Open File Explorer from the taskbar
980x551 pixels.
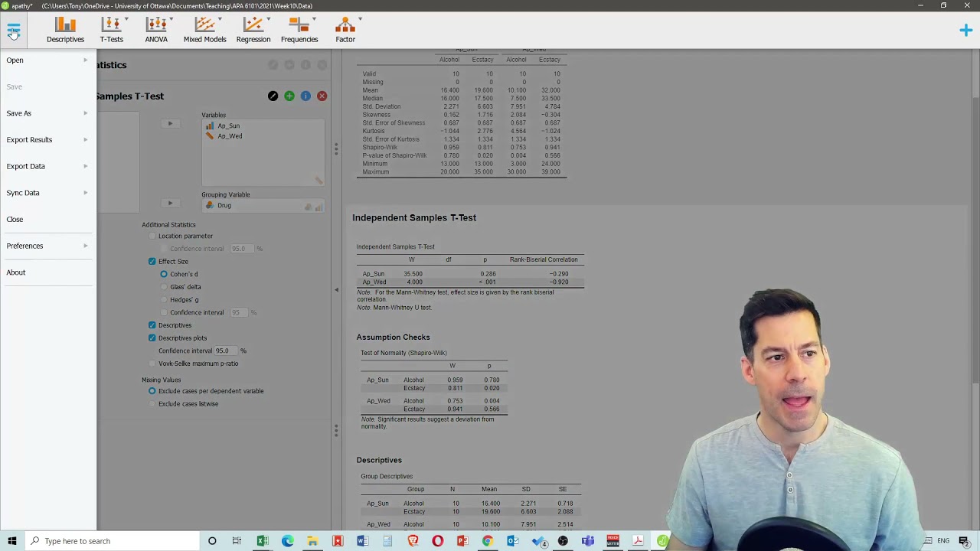(312, 541)
